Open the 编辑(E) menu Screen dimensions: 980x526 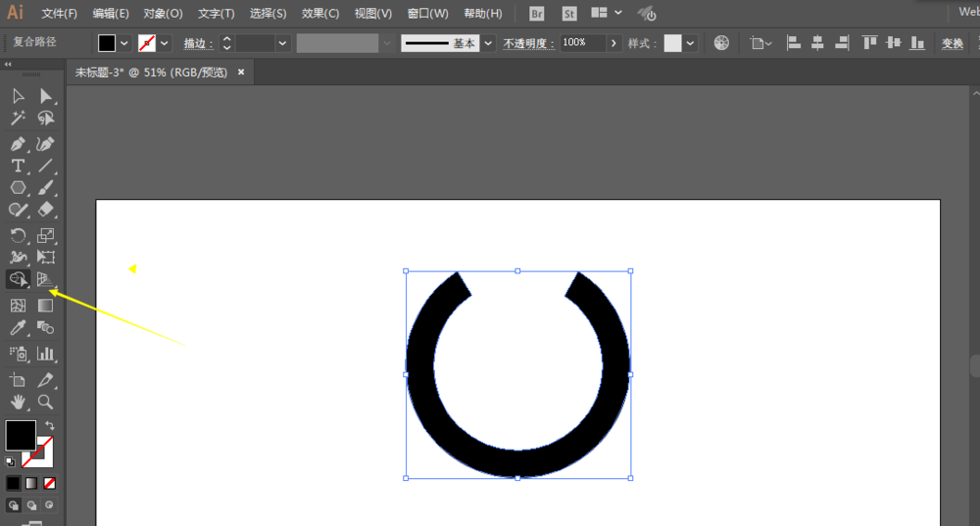pyautogui.click(x=111, y=14)
